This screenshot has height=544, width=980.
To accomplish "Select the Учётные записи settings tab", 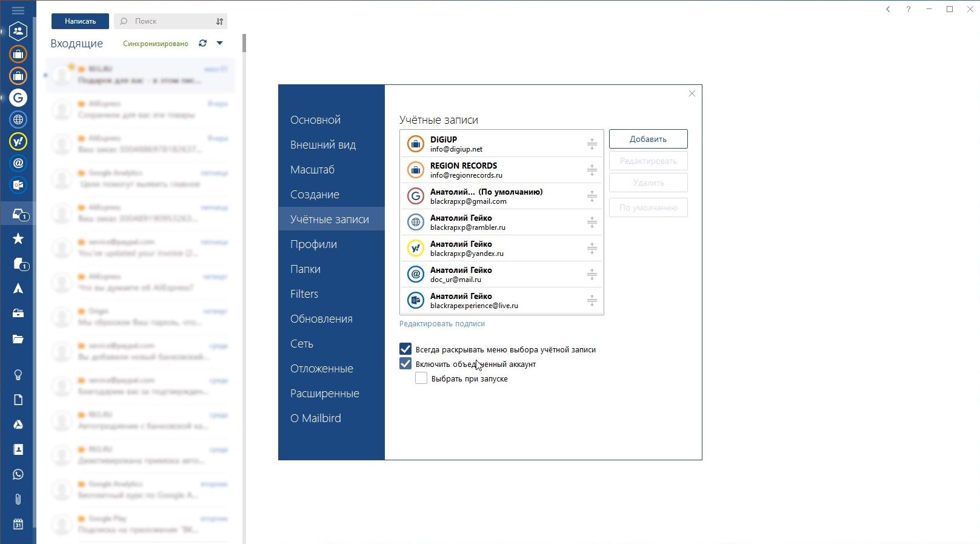I will [332, 220].
